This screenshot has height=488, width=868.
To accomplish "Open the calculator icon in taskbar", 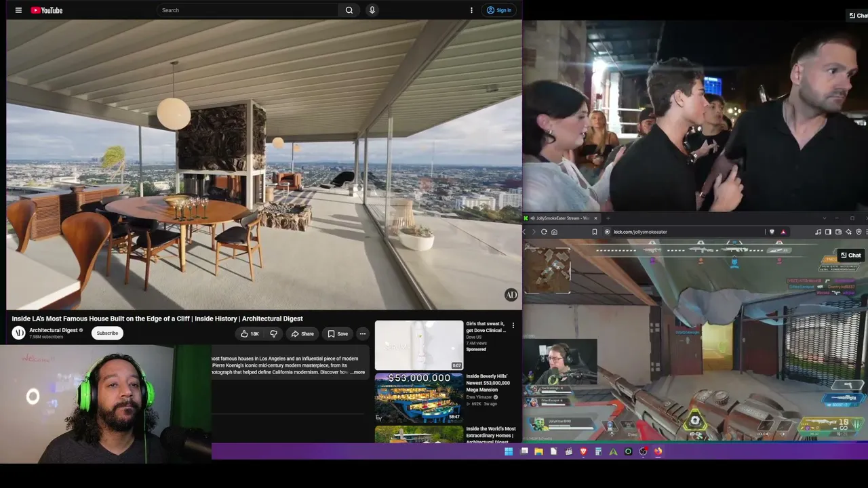I will [x=598, y=451].
